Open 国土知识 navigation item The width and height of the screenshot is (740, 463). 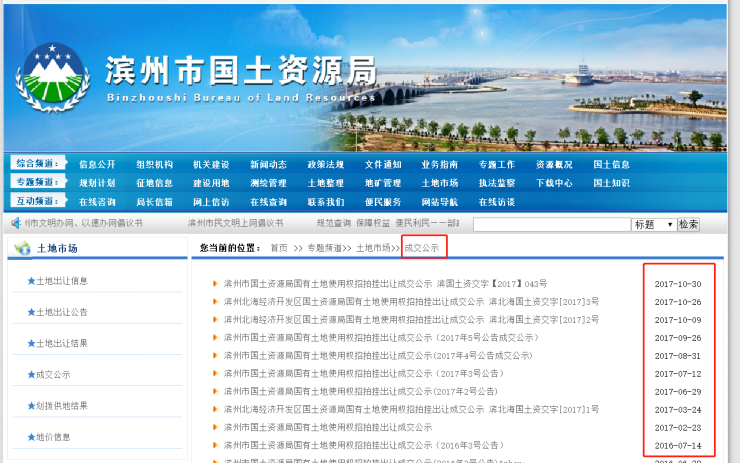coord(612,183)
